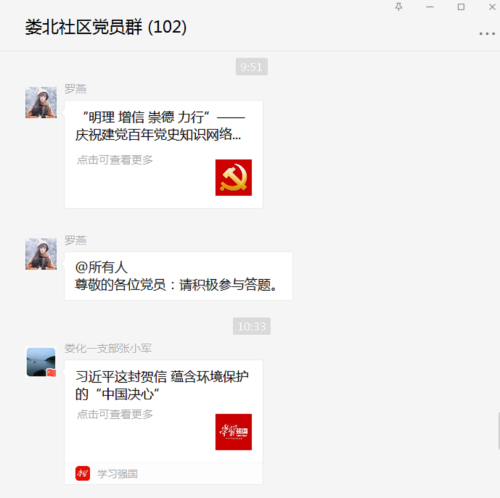Viewport: 500px width, 498px height.
Task: Open 娄化一支部张小军's profile avatar
Action: (41, 362)
